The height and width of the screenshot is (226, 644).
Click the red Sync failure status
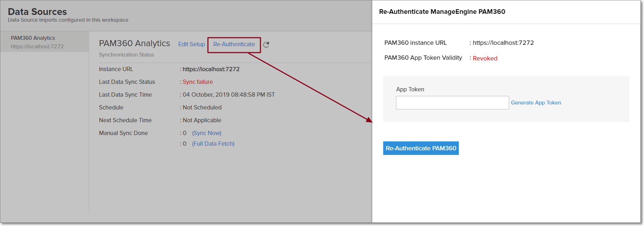(198, 82)
